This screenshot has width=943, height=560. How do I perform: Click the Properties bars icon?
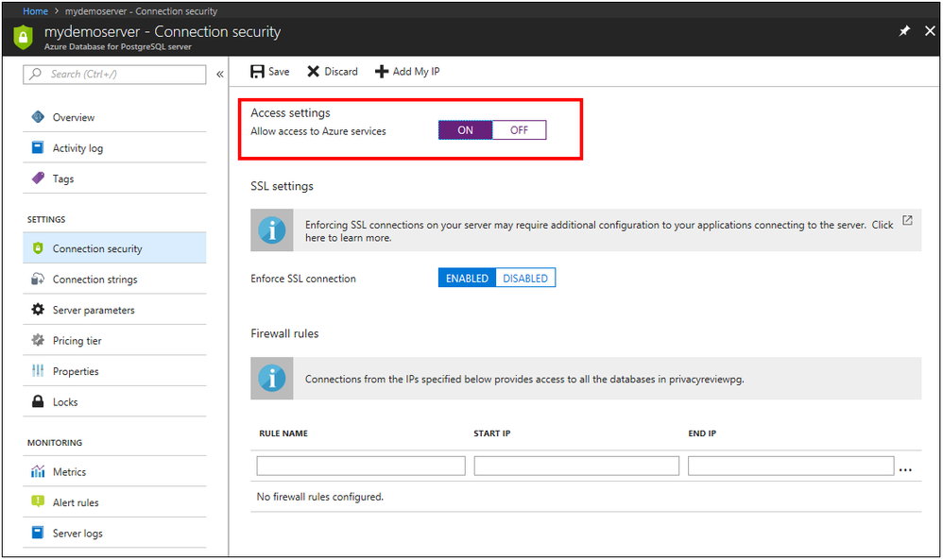pyautogui.click(x=38, y=371)
